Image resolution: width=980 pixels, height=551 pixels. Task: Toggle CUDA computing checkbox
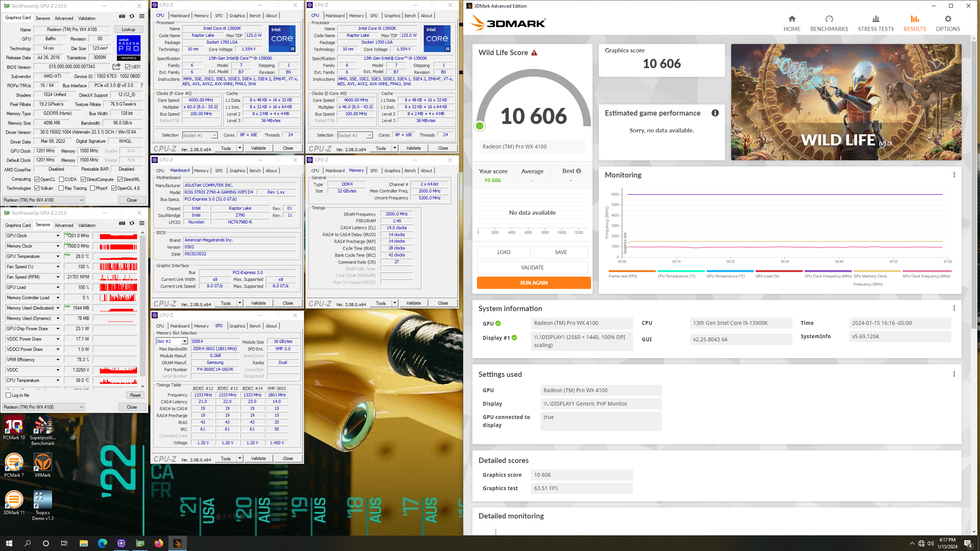(x=61, y=179)
